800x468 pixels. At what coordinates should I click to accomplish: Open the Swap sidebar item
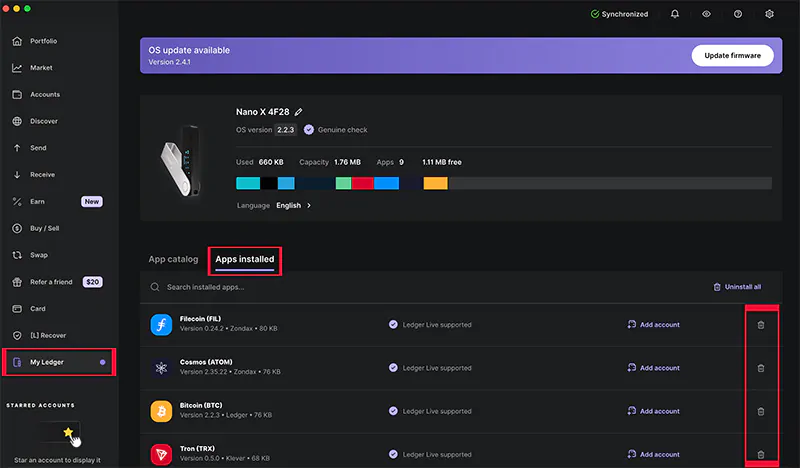(39, 255)
